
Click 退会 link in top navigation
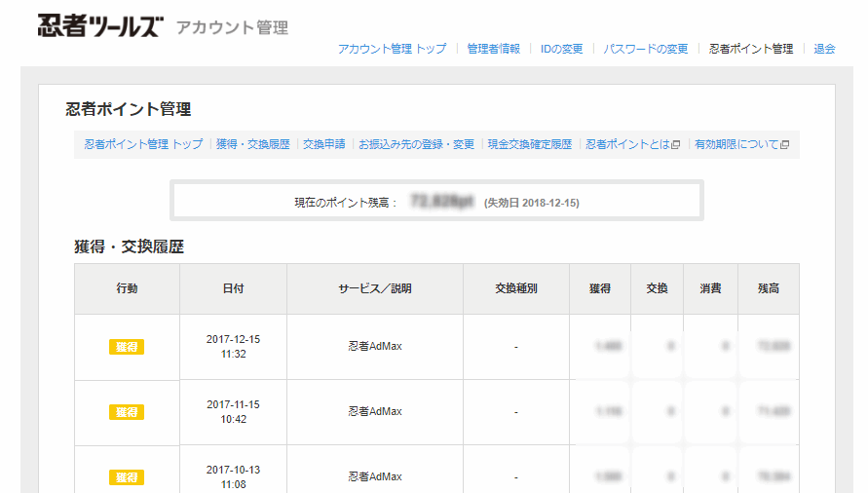tap(824, 49)
